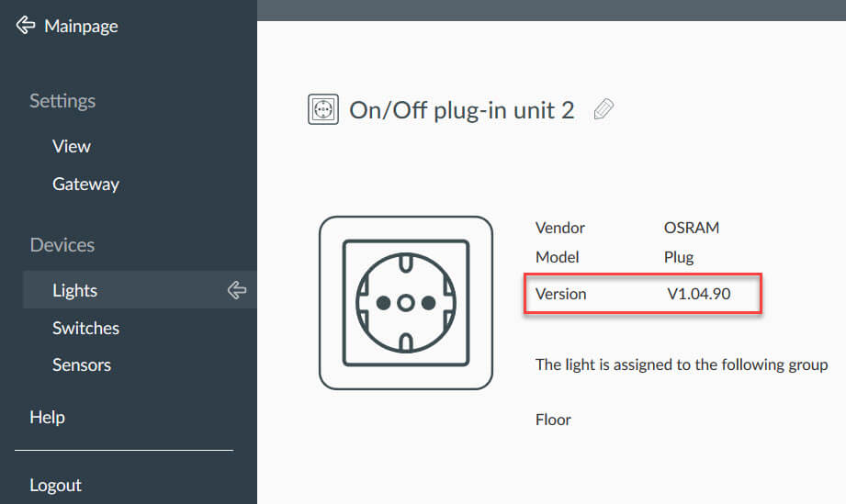Click the back arrow next to Mainpage
Image resolution: width=846 pixels, height=504 pixels.
26,25
